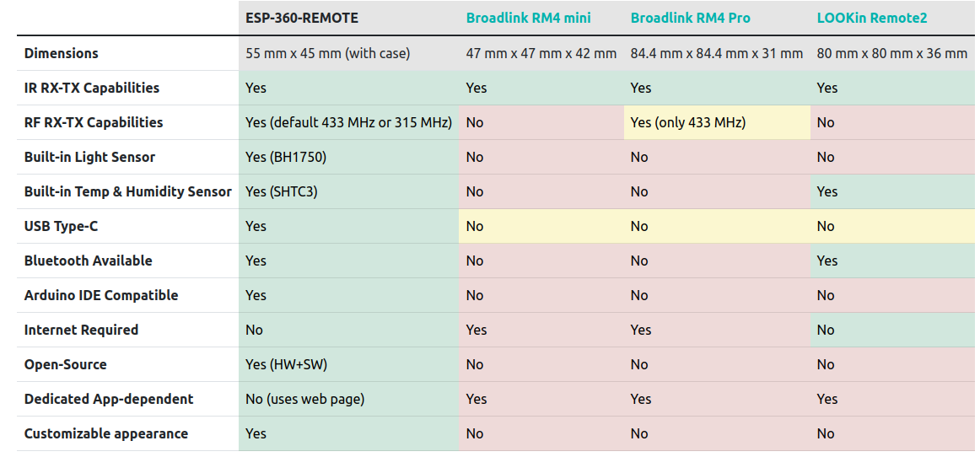Viewport: 980px width, 457px height.
Task: Click the "Yes (BH1750)" light sensor cell
Action: [348, 157]
